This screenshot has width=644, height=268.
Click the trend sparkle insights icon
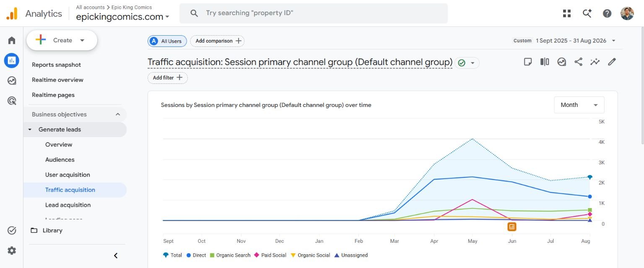pyautogui.click(x=595, y=62)
